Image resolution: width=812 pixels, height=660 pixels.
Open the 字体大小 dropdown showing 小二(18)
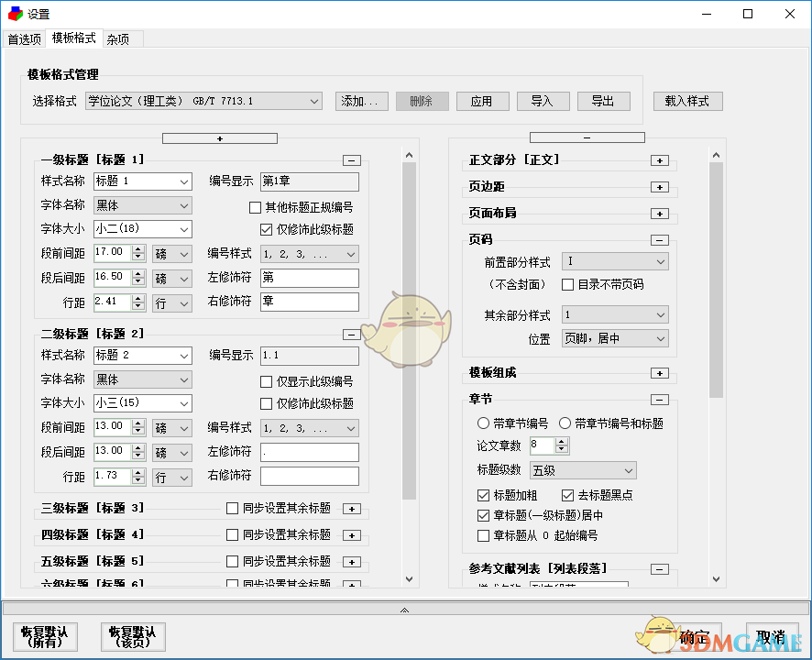(142, 228)
